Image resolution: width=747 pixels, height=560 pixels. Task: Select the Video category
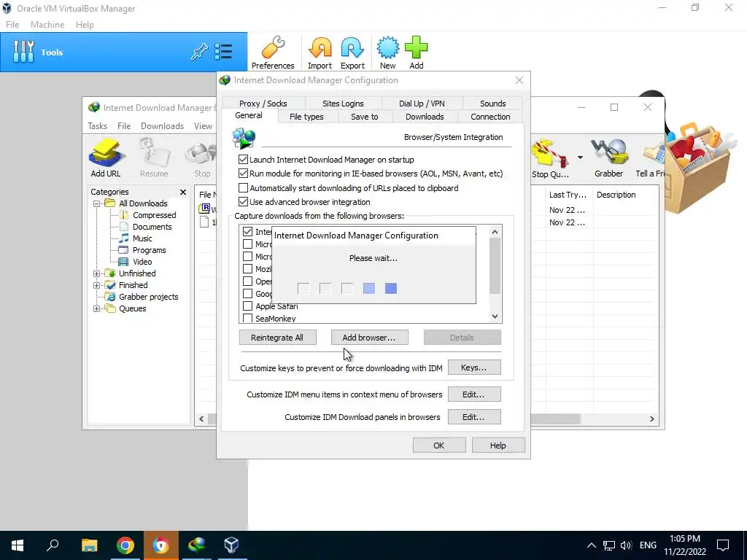click(142, 262)
